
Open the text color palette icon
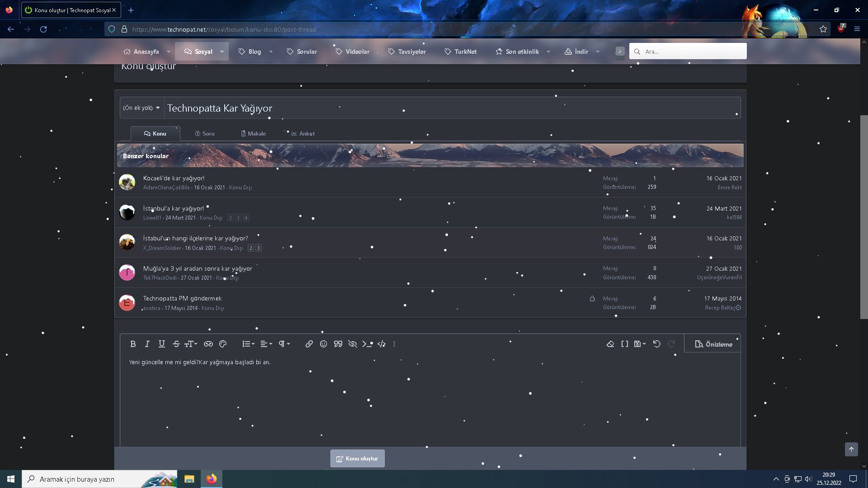click(x=223, y=344)
